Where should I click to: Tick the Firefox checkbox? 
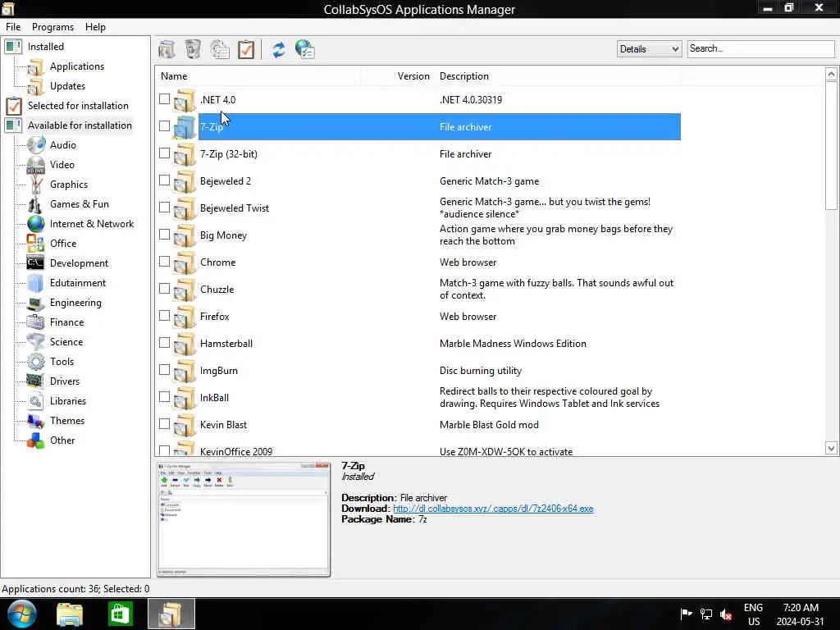(x=164, y=316)
